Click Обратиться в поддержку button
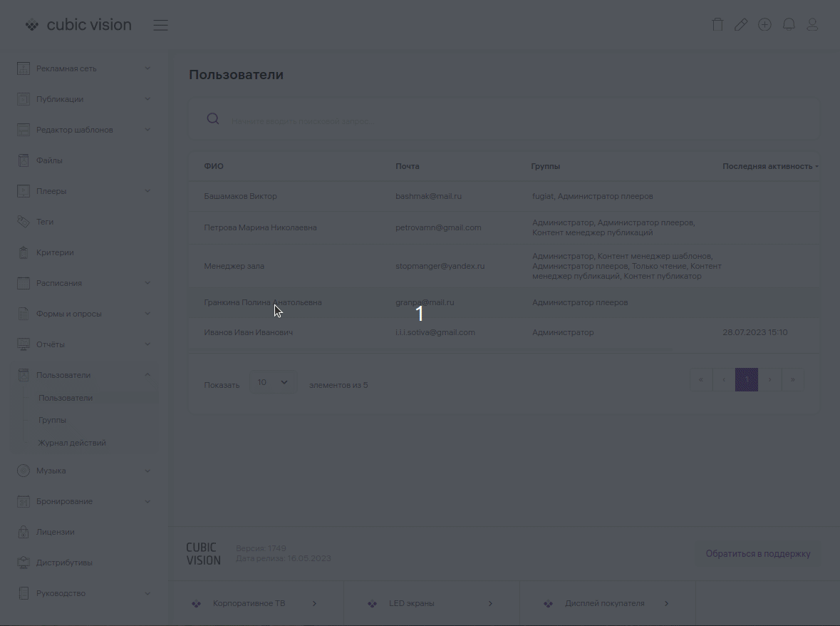This screenshot has width=840, height=626. pos(757,554)
